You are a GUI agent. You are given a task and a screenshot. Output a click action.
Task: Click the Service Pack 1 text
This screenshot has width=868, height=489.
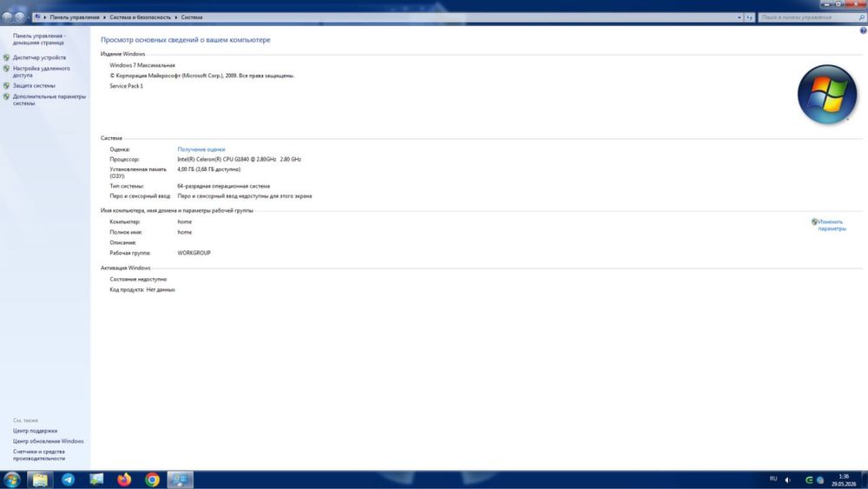click(x=126, y=86)
